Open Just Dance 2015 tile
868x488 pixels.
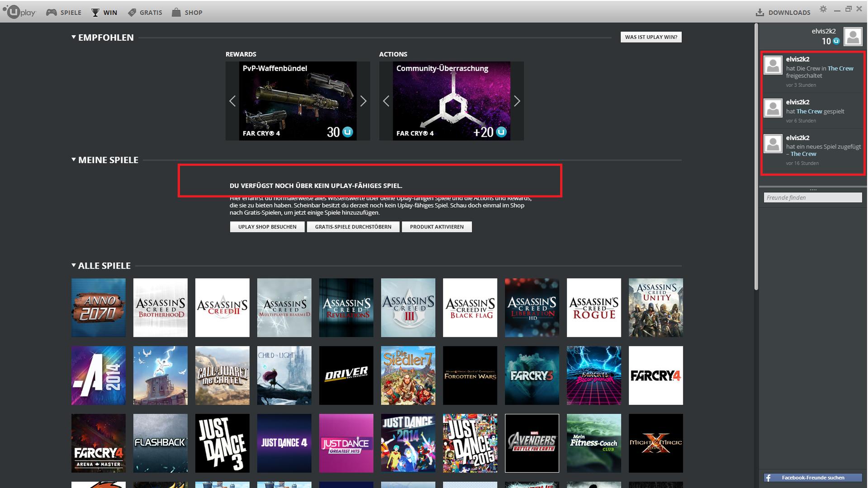470,443
